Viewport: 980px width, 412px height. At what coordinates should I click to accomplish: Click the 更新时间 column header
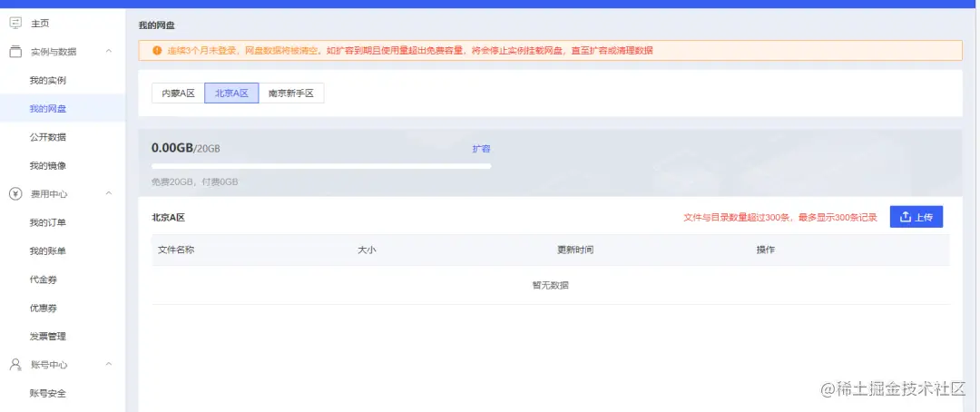[x=575, y=250]
